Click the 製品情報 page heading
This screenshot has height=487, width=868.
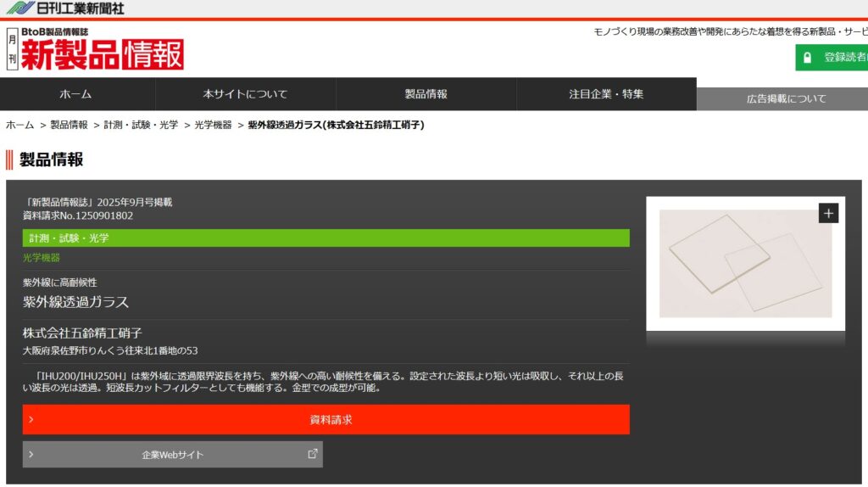[51, 160]
